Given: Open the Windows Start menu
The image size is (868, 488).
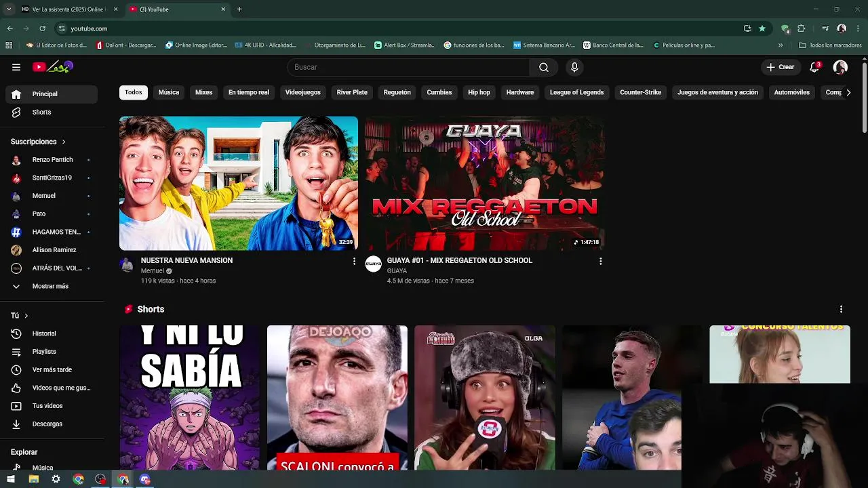Looking at the screenshot, I should (11, 479).
